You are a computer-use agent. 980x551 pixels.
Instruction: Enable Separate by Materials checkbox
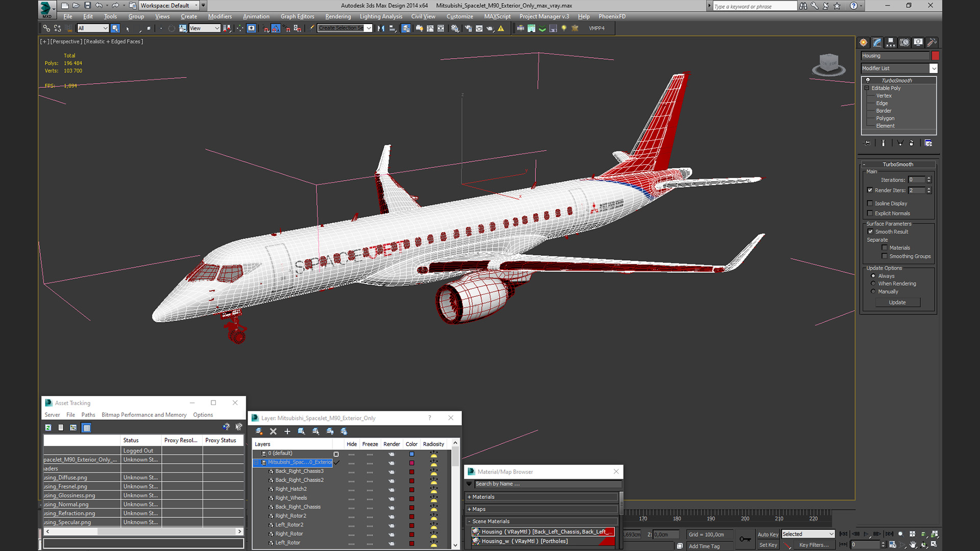point(885,248)
